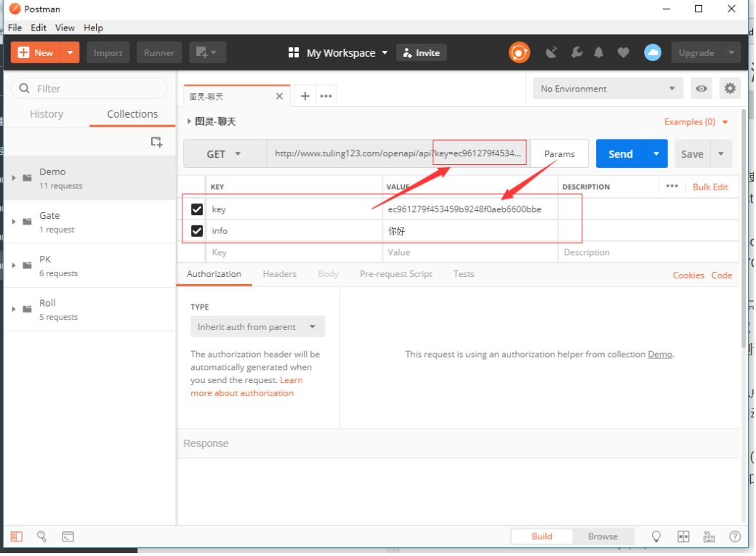Click the Runner button
Viewport: 756px width, 556px height.
coord(159,52)
